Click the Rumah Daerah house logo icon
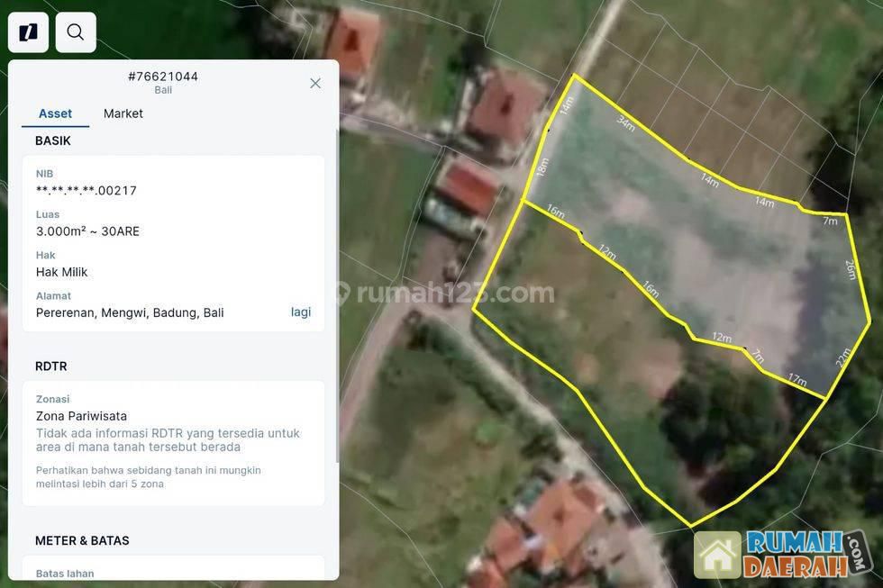The height and width of the screenshot is (588, 883). click(718, 554)
